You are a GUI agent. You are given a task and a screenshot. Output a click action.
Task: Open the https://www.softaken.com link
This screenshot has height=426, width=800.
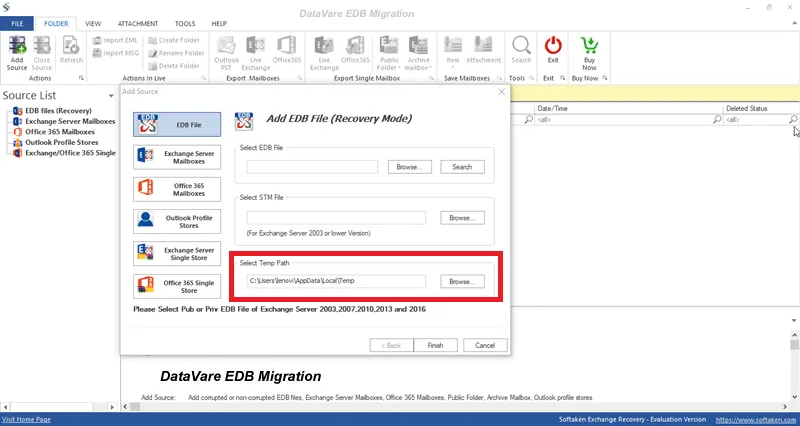(756, 419)
